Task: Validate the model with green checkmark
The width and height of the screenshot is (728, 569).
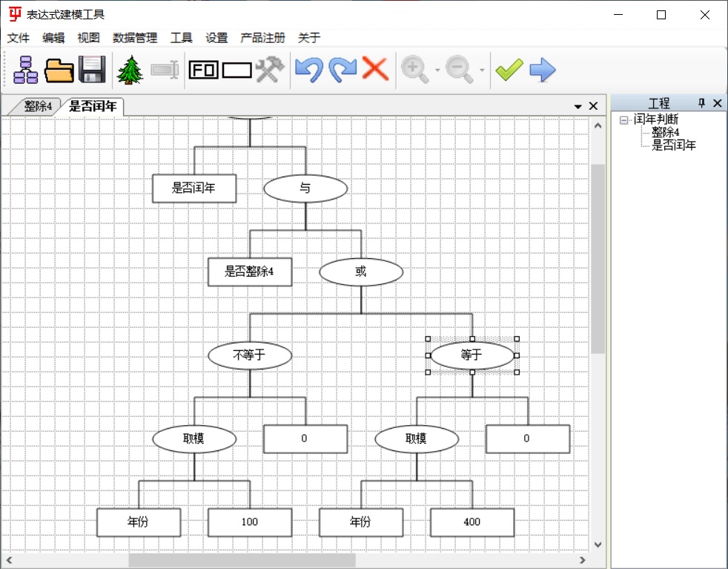Action: coord(509,70)
